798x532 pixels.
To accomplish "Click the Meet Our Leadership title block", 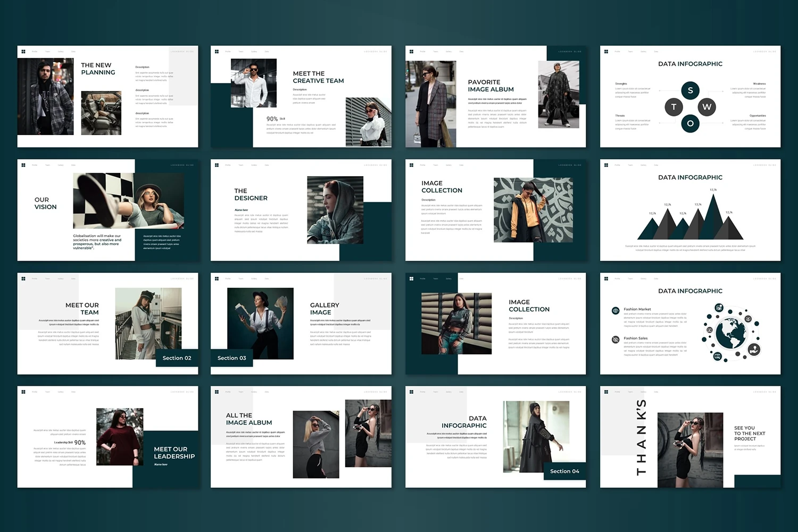I will coord(174,453).
